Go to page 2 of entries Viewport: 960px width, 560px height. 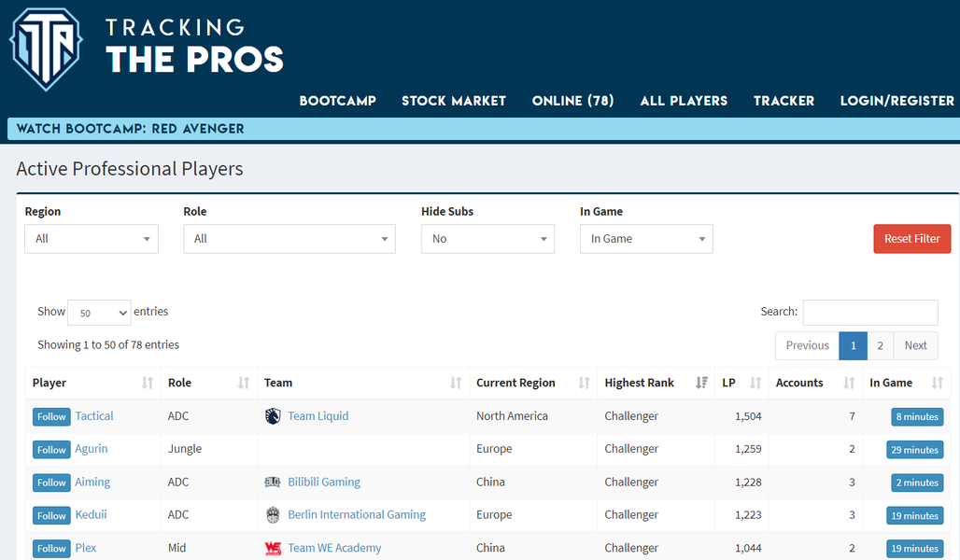tap(880, 345)
